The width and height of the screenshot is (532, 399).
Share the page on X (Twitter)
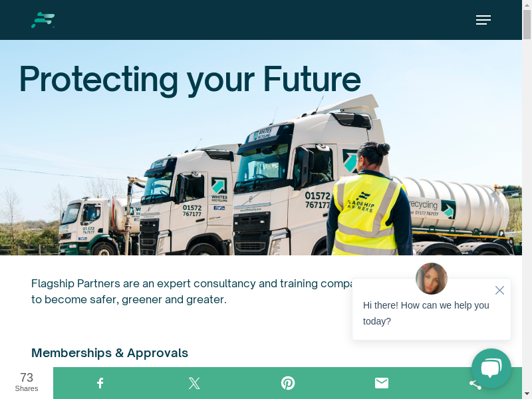coord(194,383)
